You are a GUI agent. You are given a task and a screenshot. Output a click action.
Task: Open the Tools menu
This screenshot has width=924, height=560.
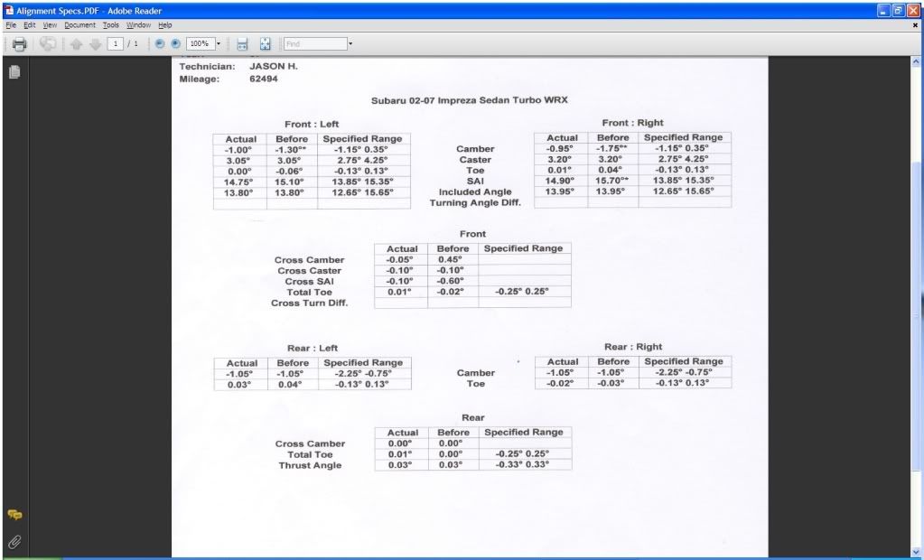(111, 25)
